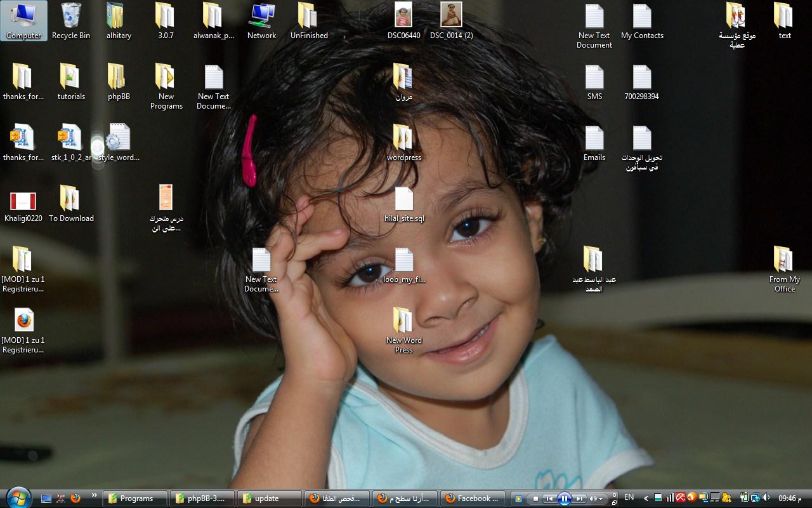Select the To Download folder
Screen dimensions: 812x508
click(x=71, y=203)
